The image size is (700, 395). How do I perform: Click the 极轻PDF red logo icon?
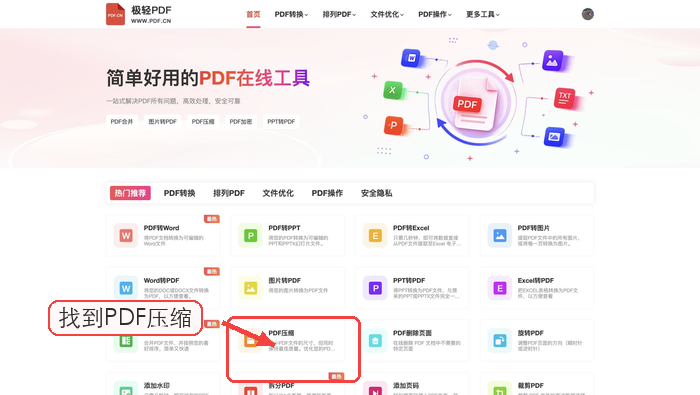[x=115, y=14]
